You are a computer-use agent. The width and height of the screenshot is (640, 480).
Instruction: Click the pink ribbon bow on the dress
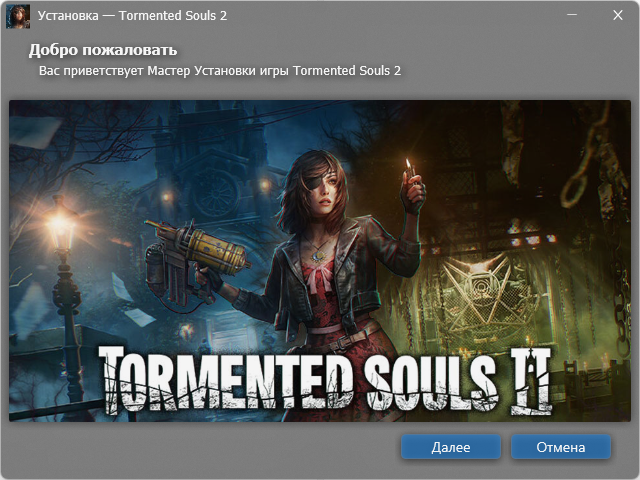pyautogui.click(x=320, y=275)
